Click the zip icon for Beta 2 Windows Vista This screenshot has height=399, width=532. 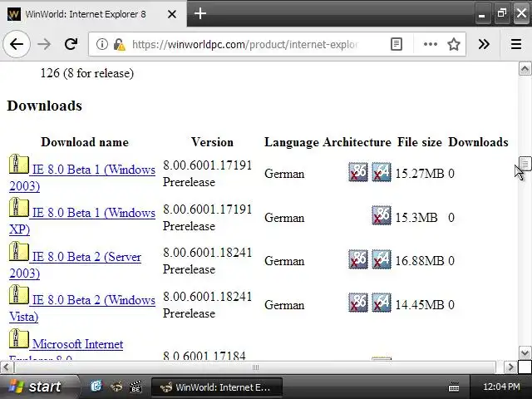click(x=18, y=294)
